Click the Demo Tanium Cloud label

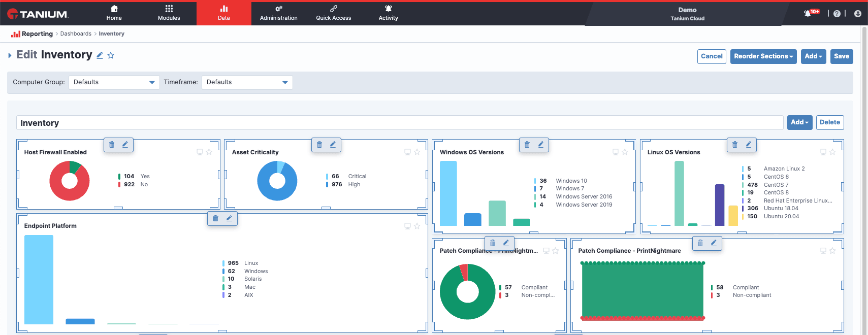[687, 14]
